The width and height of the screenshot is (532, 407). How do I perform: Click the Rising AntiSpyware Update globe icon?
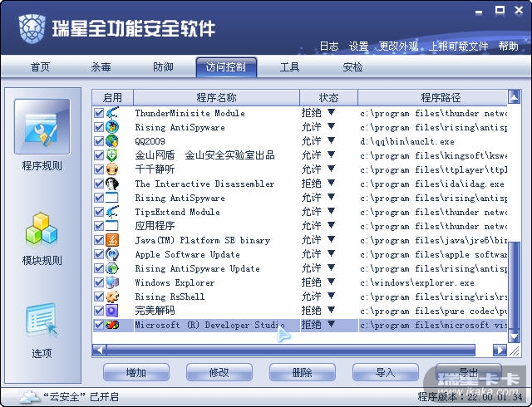coord(112,268)
